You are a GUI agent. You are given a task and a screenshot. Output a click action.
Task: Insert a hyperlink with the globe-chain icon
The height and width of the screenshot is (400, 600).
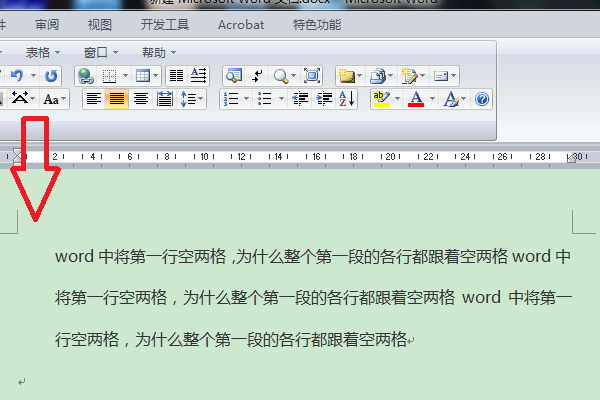pyautogui.click(x=86, y=76)
